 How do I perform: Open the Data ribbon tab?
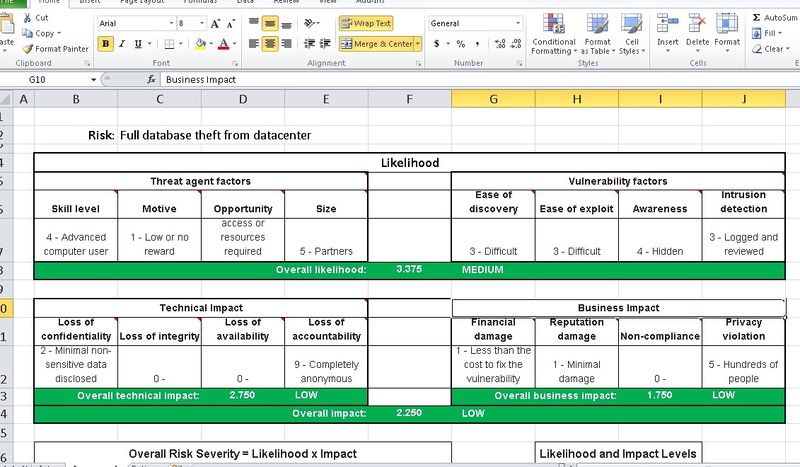[245, 3]
